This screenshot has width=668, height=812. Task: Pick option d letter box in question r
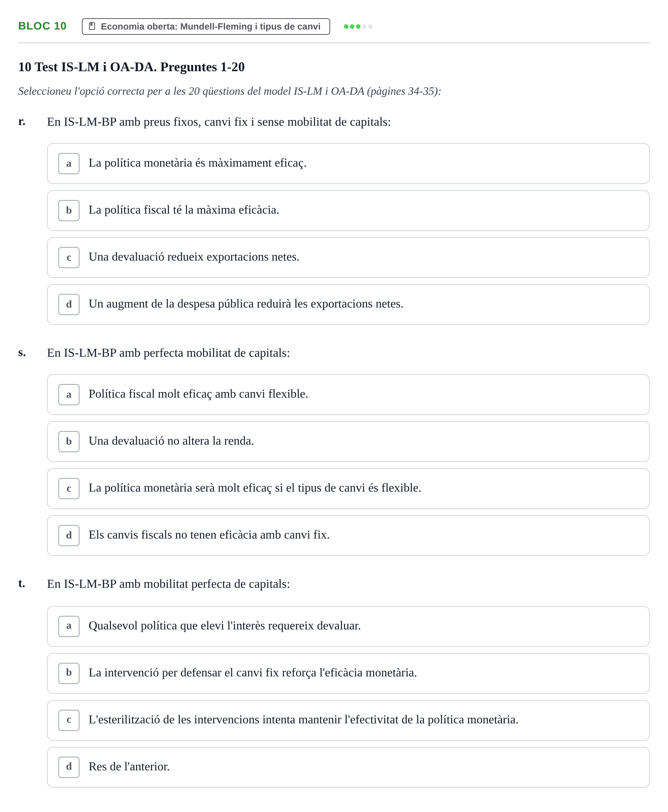69,304
